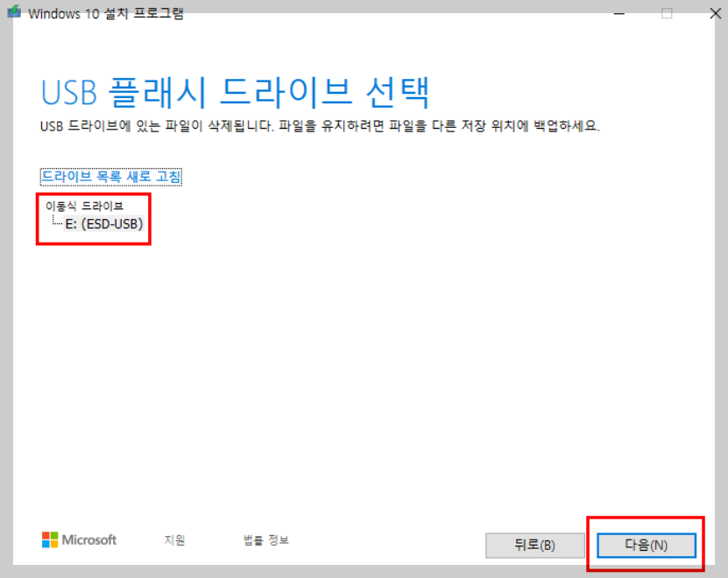728x578 pixels.
Task: Click the Microsoft logo
Action: [x=79, y=540]
